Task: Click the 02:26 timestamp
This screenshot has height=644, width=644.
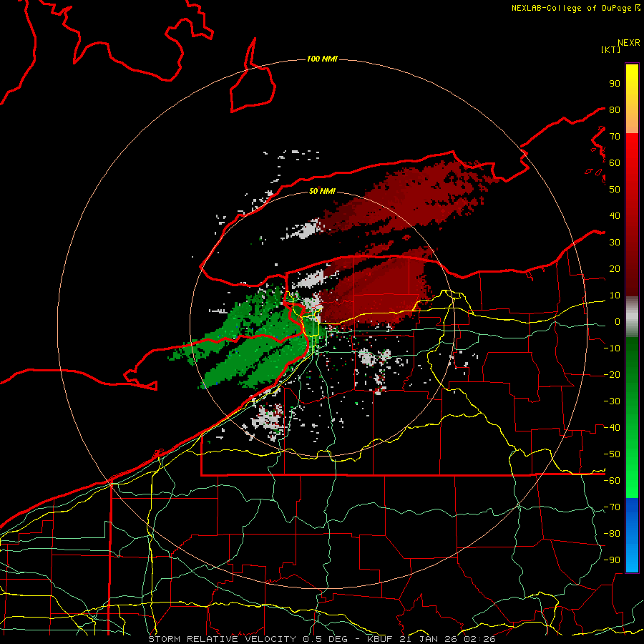Action: pyautogui.click(x=479, y=639)
